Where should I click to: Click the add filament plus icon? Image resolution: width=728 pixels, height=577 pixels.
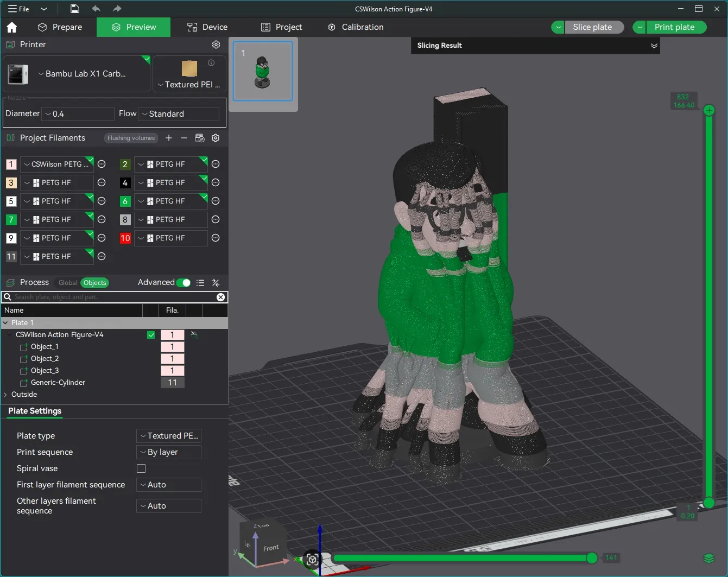(168, 138)
